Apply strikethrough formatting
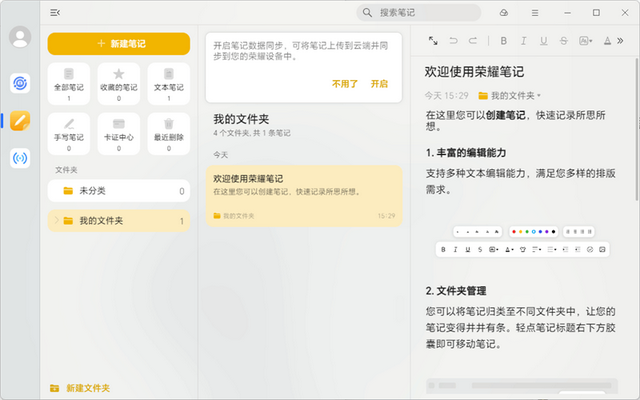Viewport: 640px width, 400px height. [565, 40]
